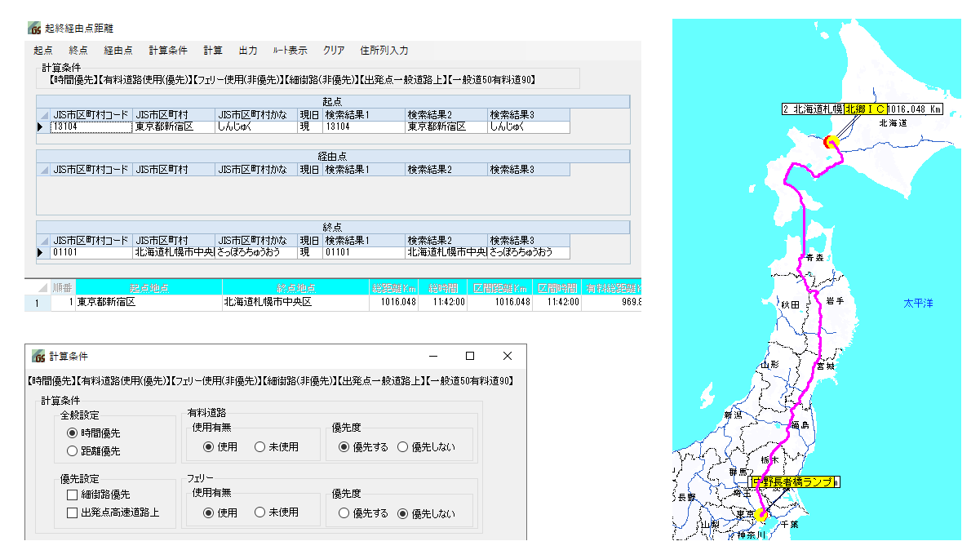Click the 総距離Km column header in the results
The height and width of the screenshot is (559, 980).
(393, 288)
